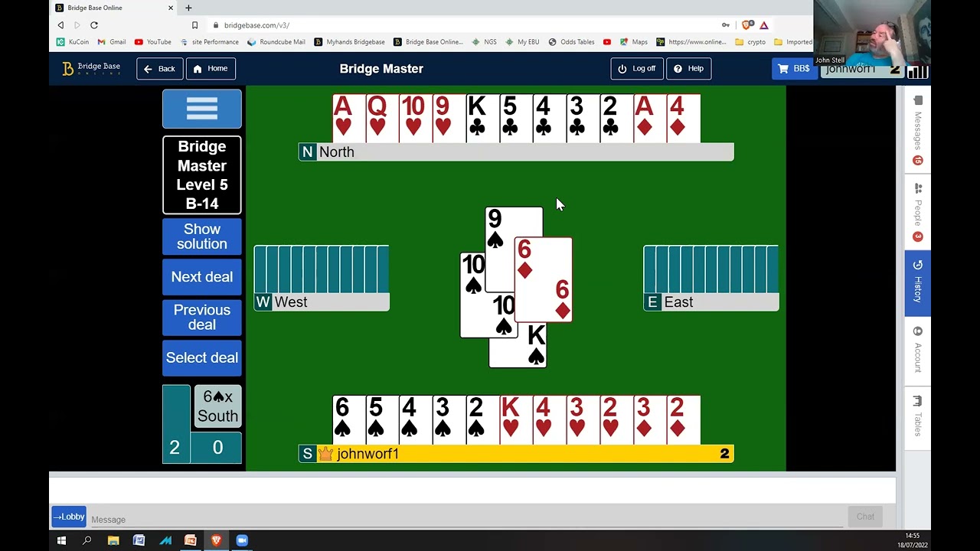980x551 pixels.
Task: Open the Select deal option
Action: [x=202, y=357]
